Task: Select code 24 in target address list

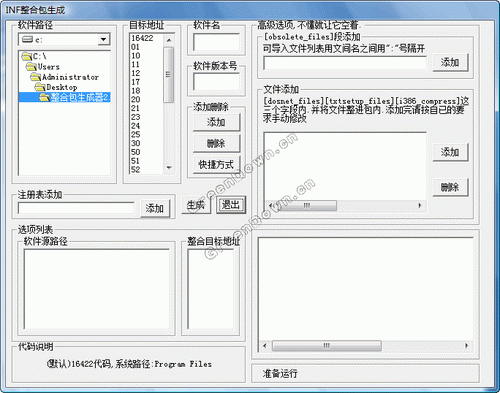Action: point(135,126)
